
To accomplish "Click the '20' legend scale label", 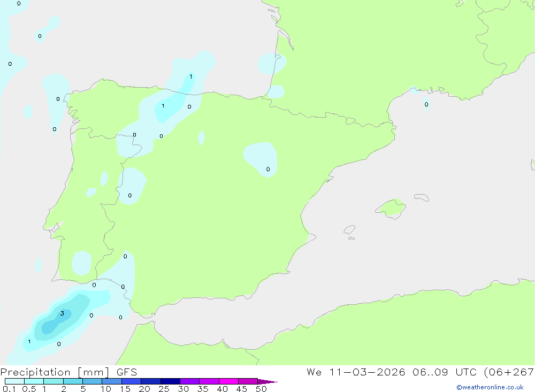I will point(144,389).
